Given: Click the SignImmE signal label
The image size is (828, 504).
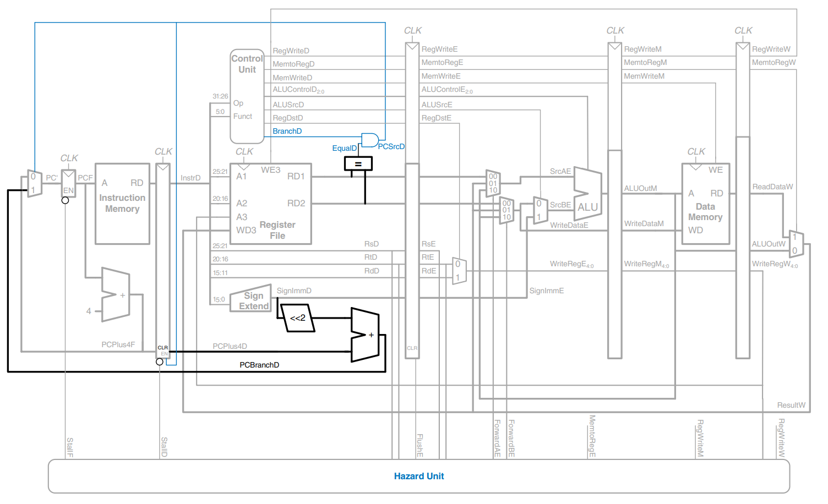Looking at the screenshot, I should pos(546,291).
